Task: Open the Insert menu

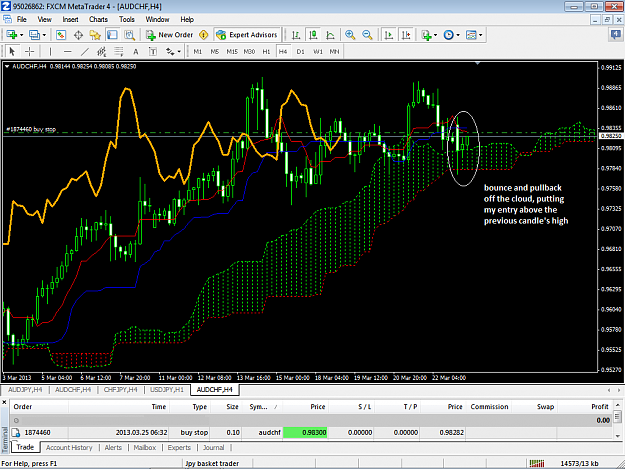Action: point(70,19)
